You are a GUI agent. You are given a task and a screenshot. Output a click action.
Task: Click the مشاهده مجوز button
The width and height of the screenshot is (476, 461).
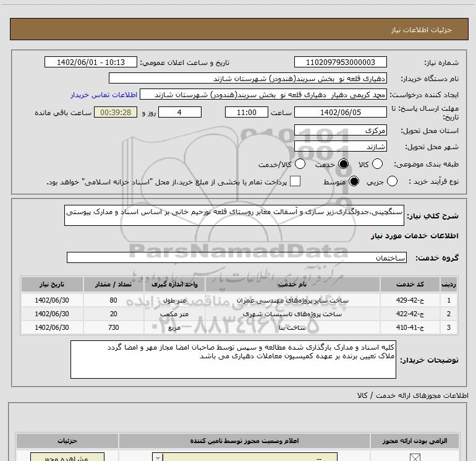67,457
